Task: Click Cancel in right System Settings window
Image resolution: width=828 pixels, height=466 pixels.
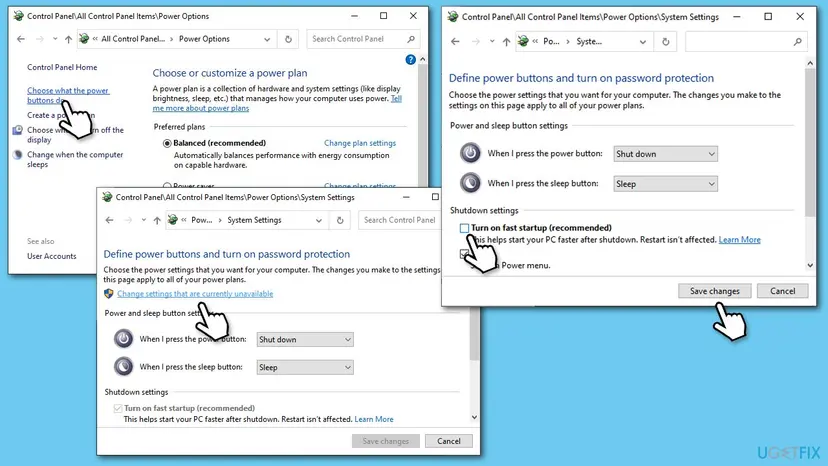Action: 782,291
